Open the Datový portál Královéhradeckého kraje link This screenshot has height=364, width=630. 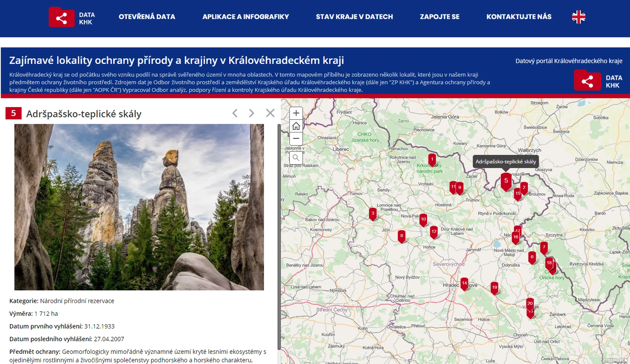click(x=568, y=61)
